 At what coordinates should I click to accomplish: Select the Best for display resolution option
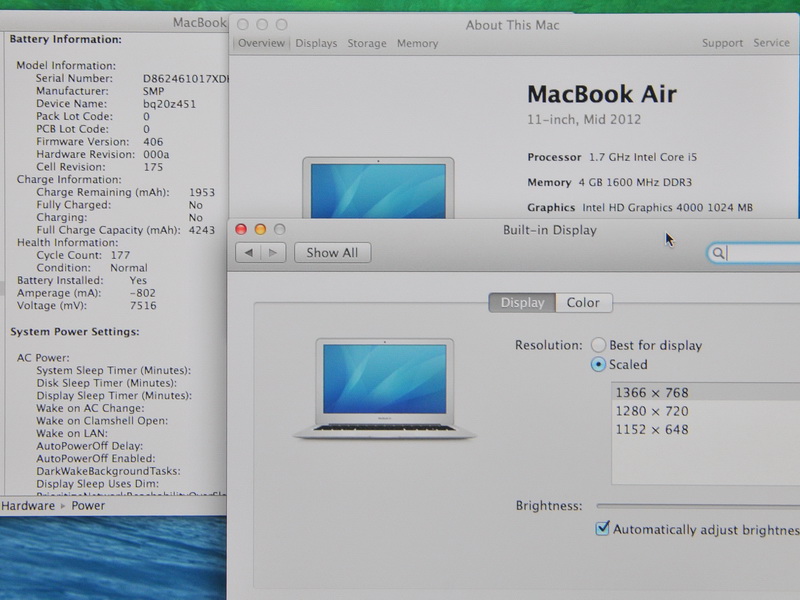coord(598,345)
